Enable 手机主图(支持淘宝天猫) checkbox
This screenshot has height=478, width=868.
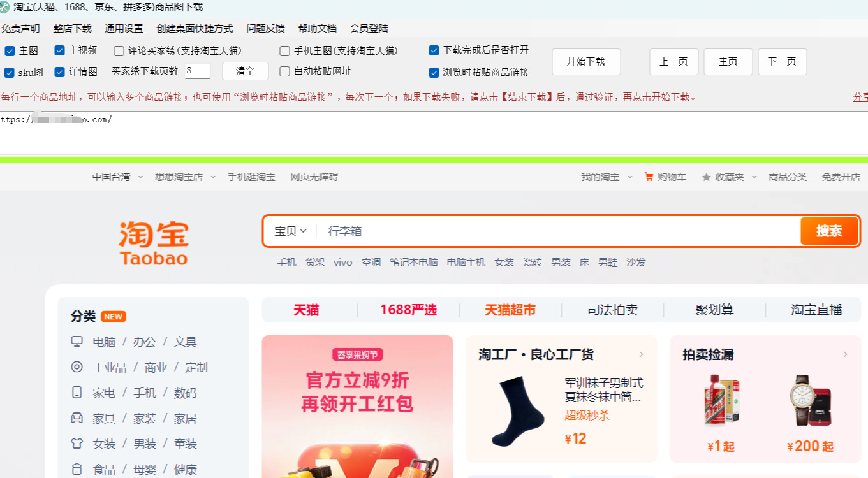click(284, 51)
